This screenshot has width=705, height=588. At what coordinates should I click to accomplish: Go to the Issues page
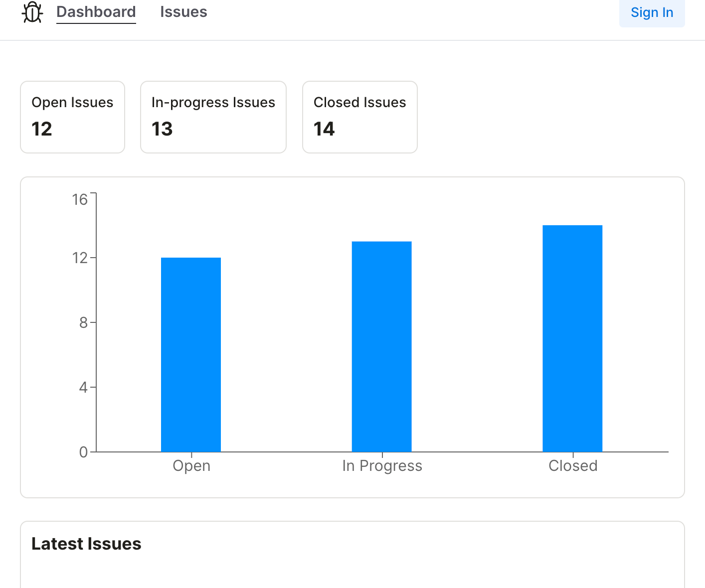click(x=183, y=12)
